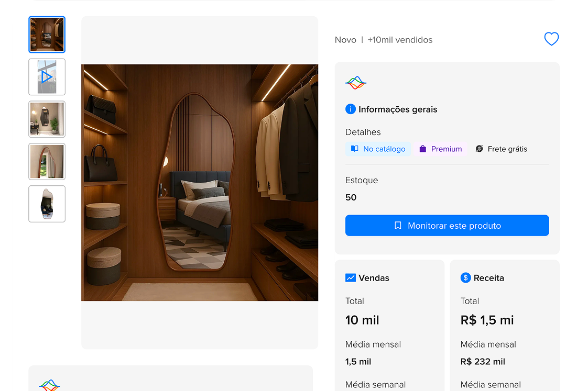The width and height of the screenshot is (588, 391).
Task: Click the No catálogo book icon
Action: coord(355,149)
